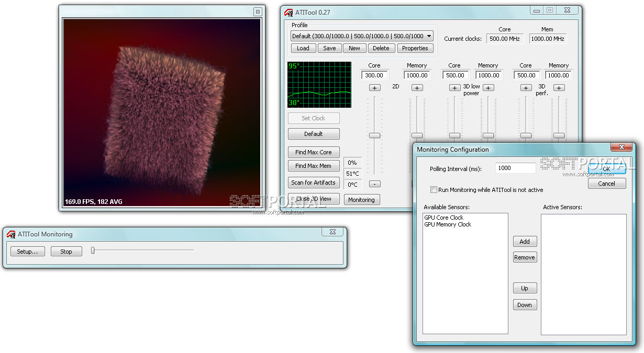Click the 2D Memory slider handle
644x353 pixels.
click(417, 135)
